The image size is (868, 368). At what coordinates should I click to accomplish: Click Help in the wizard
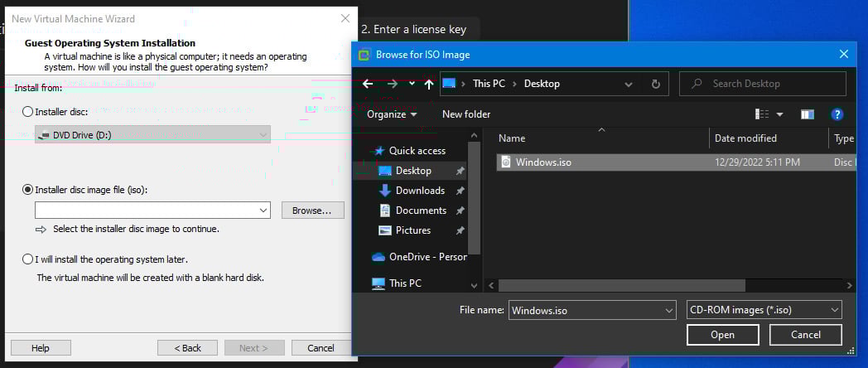pyautogui.click(x=41, y=348)
